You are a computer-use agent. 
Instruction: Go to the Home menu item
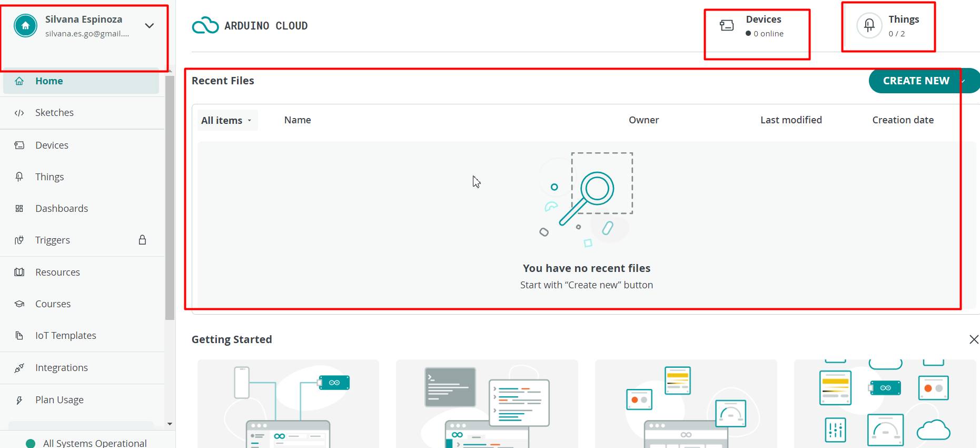[x=81, y=81]
